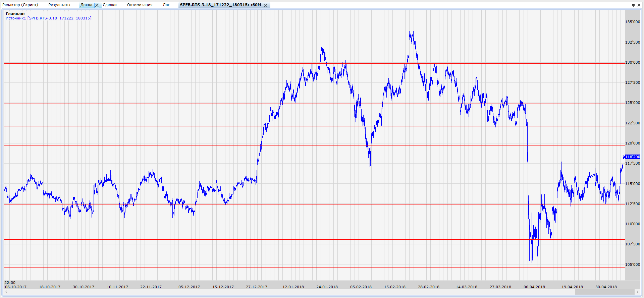Click the 130'000 level on price axis
The height and width of the screenshot is (298, 644).
633,62
